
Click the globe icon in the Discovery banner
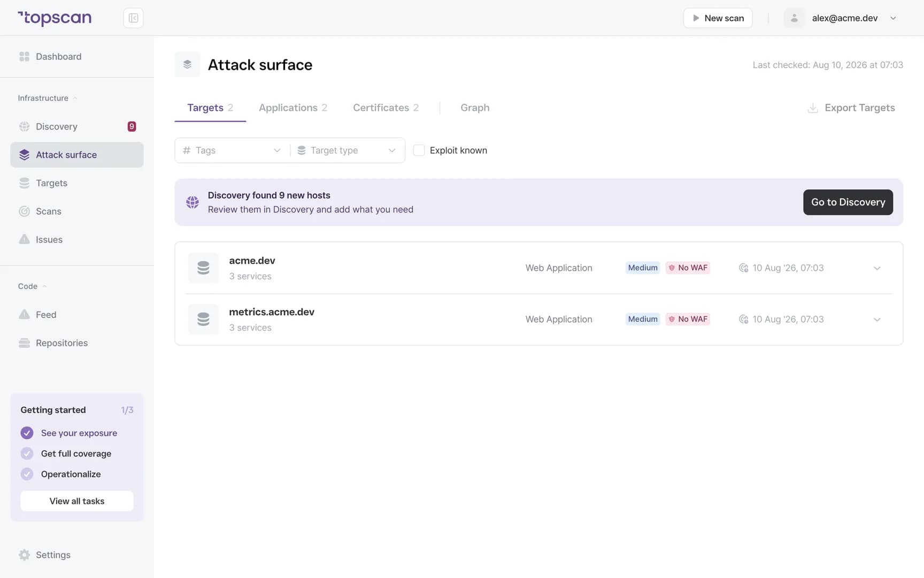click(192, 202)
